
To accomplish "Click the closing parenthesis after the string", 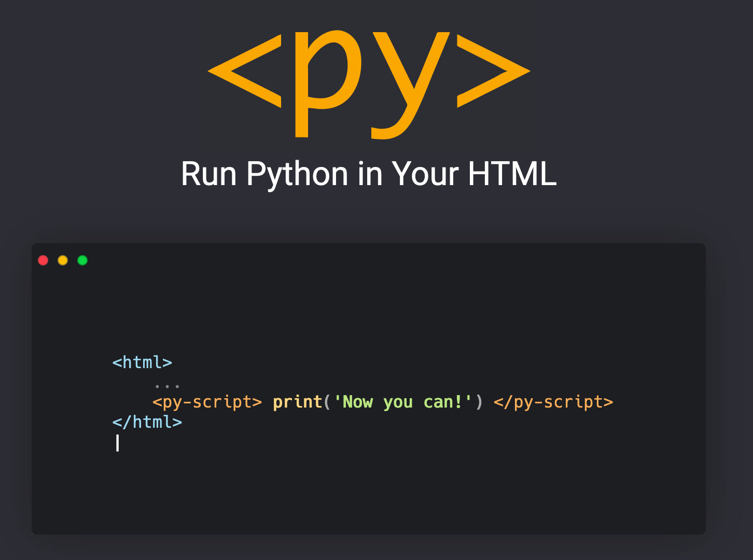I will point(478,402).
